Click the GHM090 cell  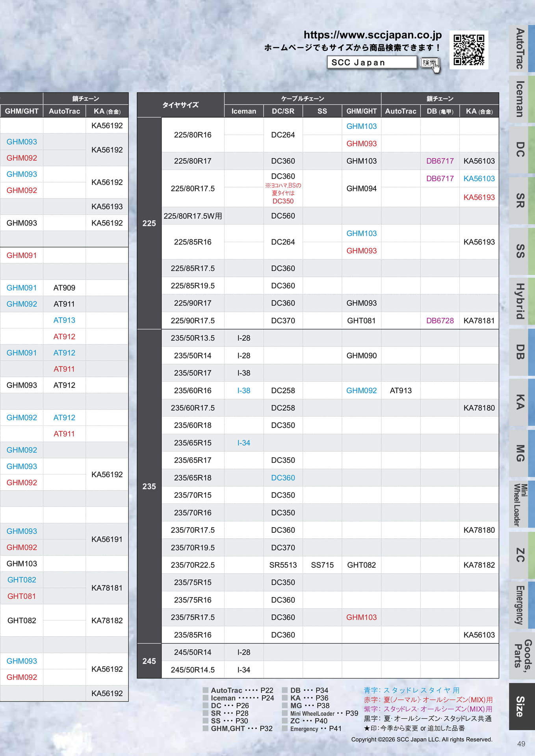361,356
